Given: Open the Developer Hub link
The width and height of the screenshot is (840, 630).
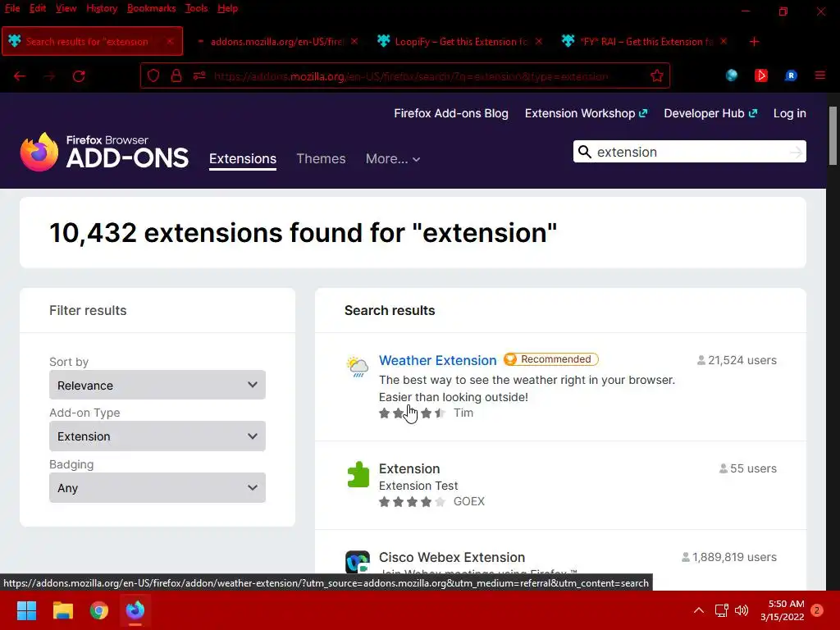Looking at the screenshot, I should pyautogui.click(x=710, y=113).
